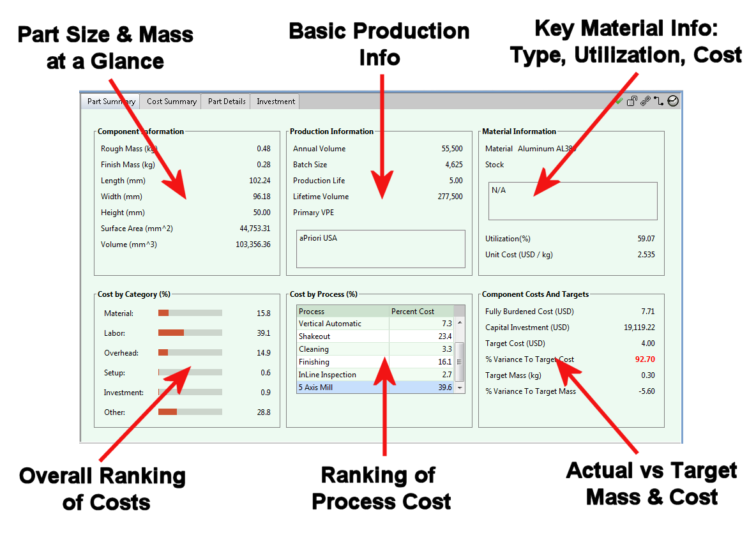Select the Shakeout process row
The image size is (756, 535).
point(375,336)
